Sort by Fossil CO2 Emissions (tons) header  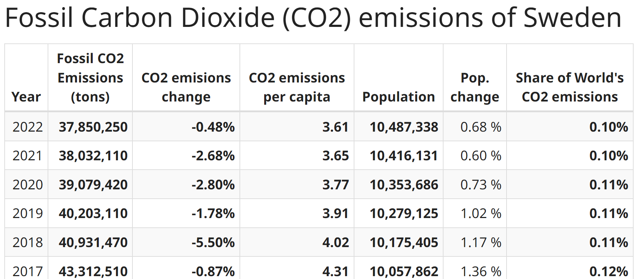(90, 77)
